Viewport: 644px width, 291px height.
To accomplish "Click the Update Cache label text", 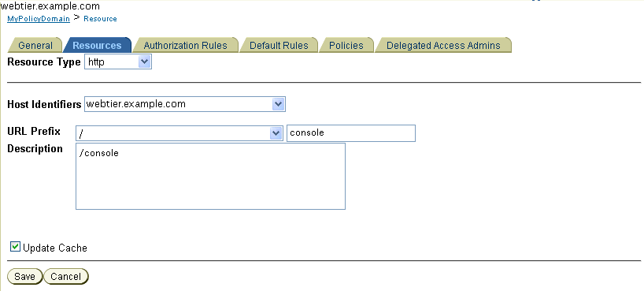I will click(x=55, y=248).
